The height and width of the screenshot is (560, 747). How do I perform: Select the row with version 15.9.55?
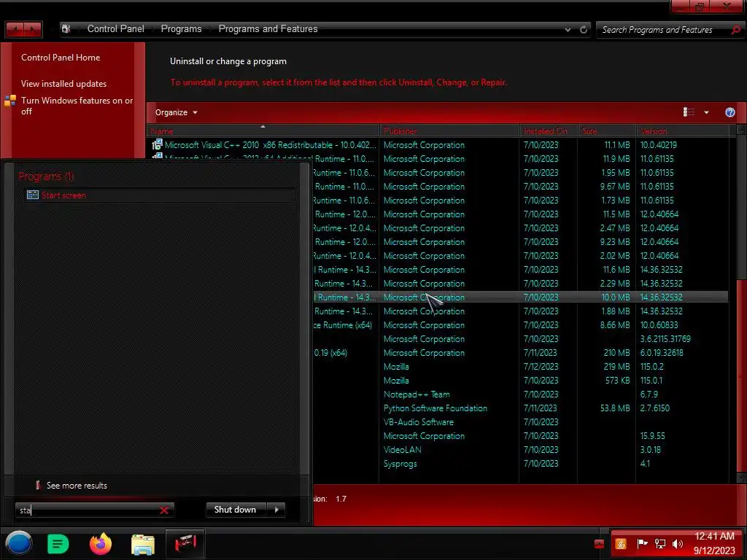pyautogui.click(x=520, y=436)
